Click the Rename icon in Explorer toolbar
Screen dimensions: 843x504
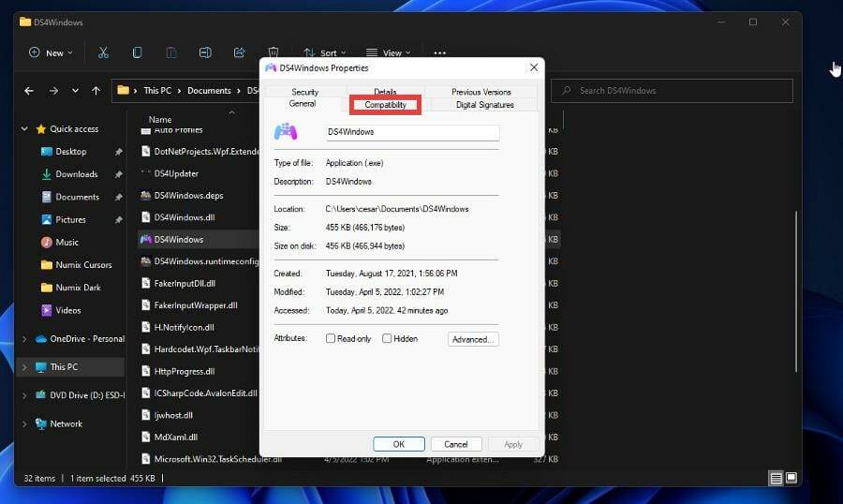[205, 52]
